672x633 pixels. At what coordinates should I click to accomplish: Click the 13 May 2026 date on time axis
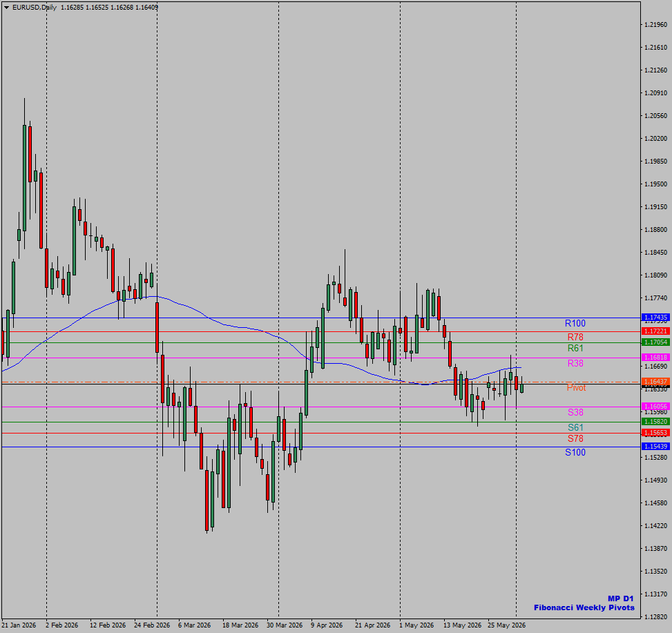(462, 625)
